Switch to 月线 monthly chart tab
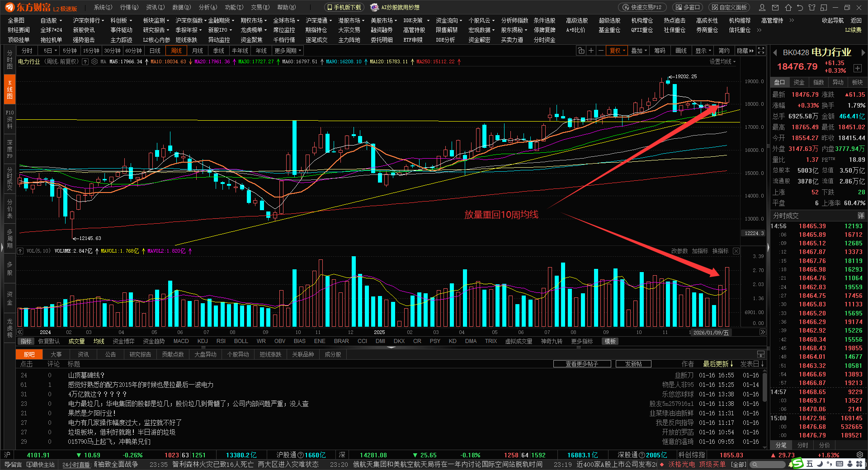The height and width of the screenshot is (470, 868). tap(197, 51)
